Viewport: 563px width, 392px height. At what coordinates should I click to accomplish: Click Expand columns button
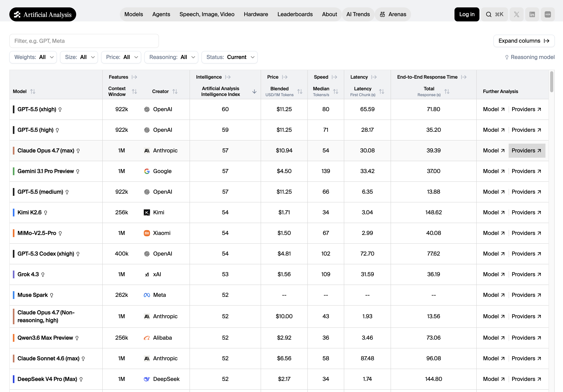524,41
